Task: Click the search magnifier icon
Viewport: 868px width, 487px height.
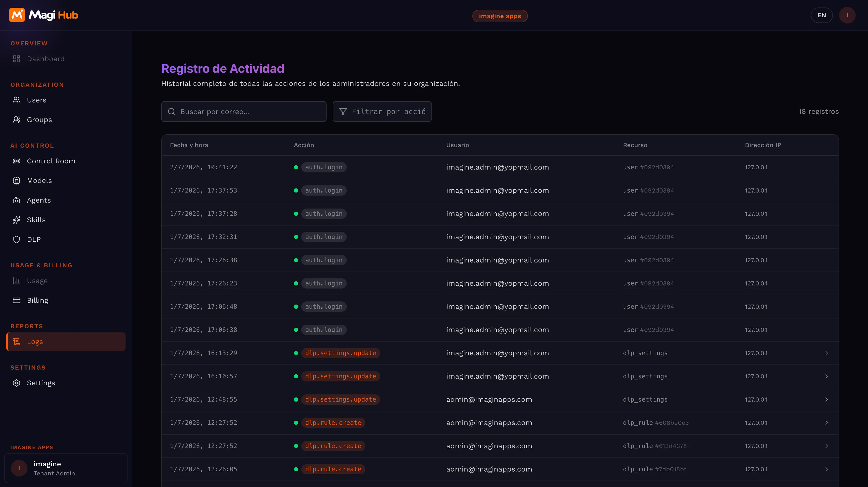Action: point(172,111)
